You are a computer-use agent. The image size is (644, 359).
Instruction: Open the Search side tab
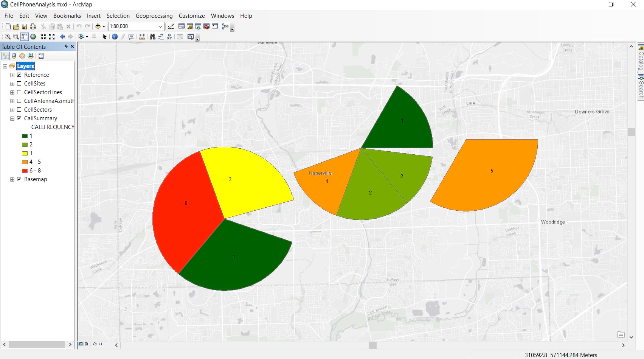click(x=641, y=87)
